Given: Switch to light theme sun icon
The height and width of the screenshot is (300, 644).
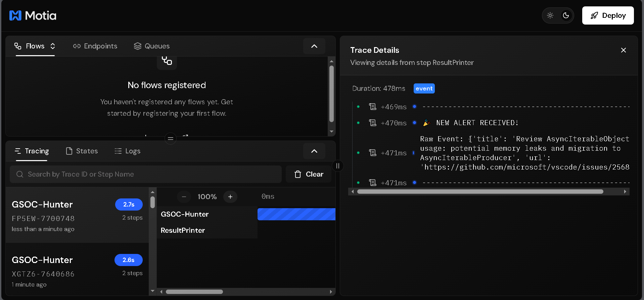Looking at the screenshot, I should (x=550, y=15).
